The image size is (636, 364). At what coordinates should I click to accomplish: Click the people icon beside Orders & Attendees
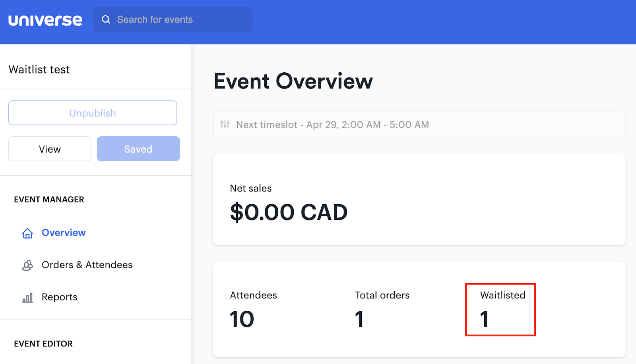(27, 265)
